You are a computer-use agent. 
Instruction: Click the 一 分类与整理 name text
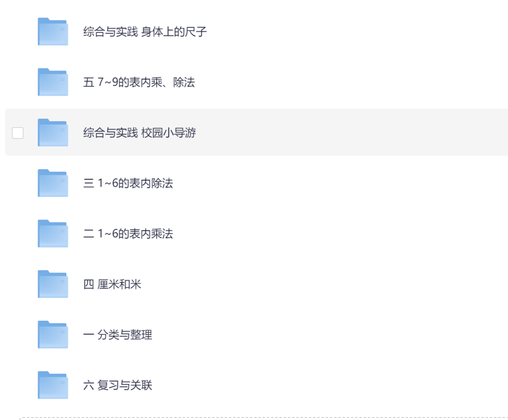118,335
